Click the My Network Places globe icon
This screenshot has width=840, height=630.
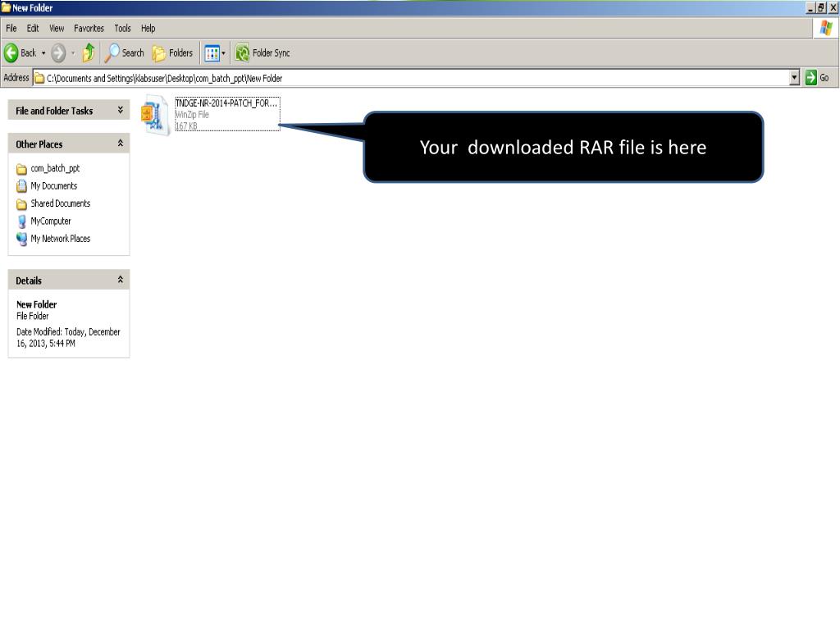pos(21,239)
